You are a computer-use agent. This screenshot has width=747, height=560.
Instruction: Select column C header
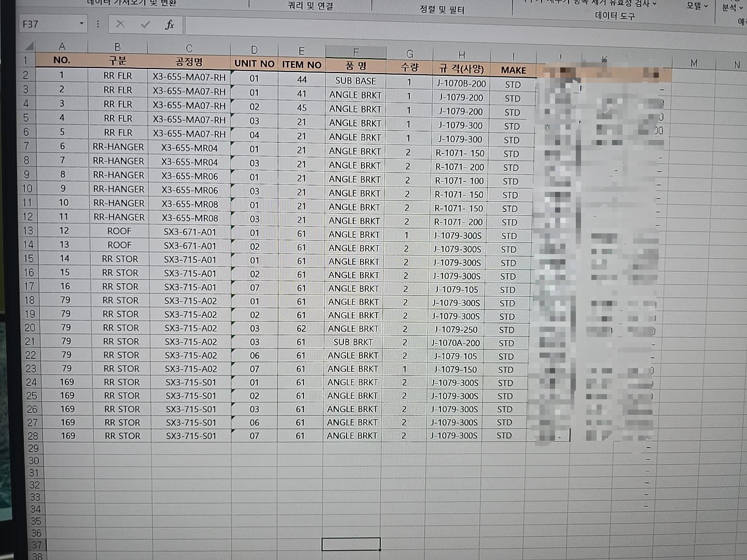pyautogui.click(x=189, y=48)
